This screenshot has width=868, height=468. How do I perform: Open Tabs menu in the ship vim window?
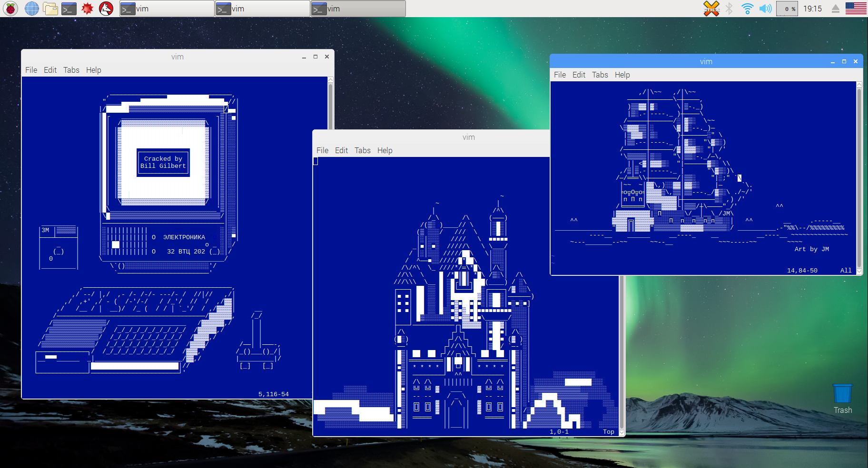point(600,75)
